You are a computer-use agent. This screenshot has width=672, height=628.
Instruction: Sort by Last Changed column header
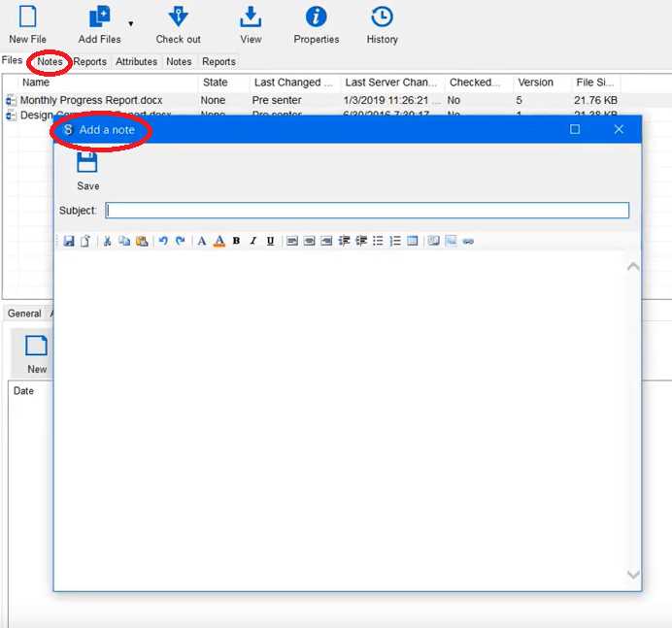pyautogui.click(x=293, y=83)
